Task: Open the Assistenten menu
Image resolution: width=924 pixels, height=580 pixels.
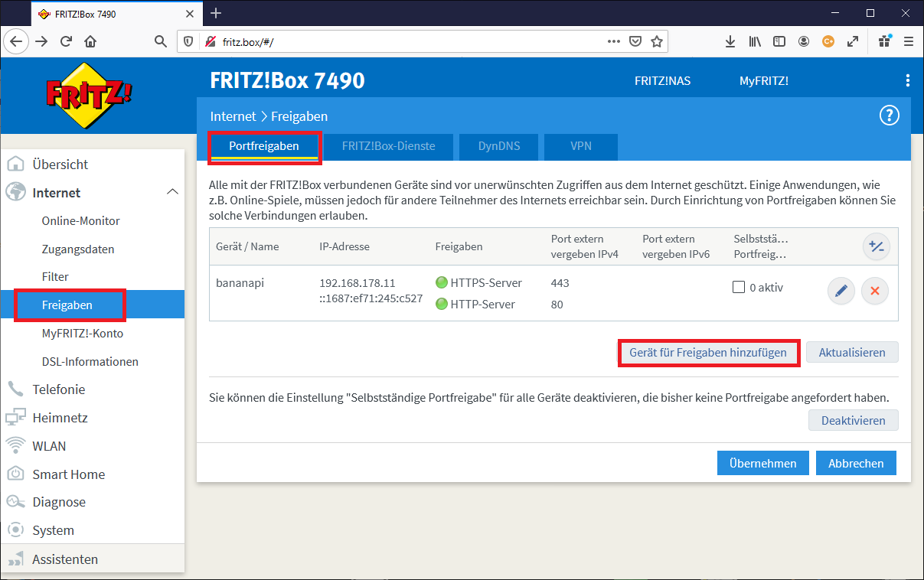Action: pyautogui.click(x=93, y=559)
